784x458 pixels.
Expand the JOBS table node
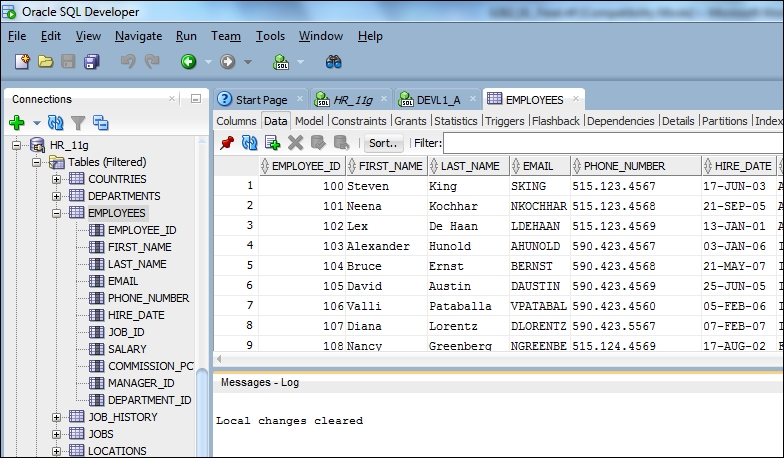coord(56,434)
